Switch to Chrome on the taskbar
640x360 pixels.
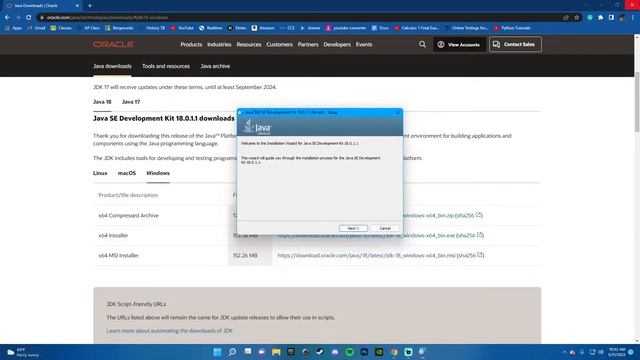tap(394, 352)
